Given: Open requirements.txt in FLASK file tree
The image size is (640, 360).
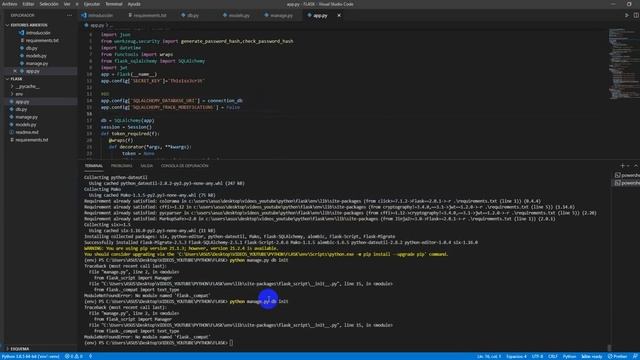Looking at the screenshot, I should pos(31,140).
